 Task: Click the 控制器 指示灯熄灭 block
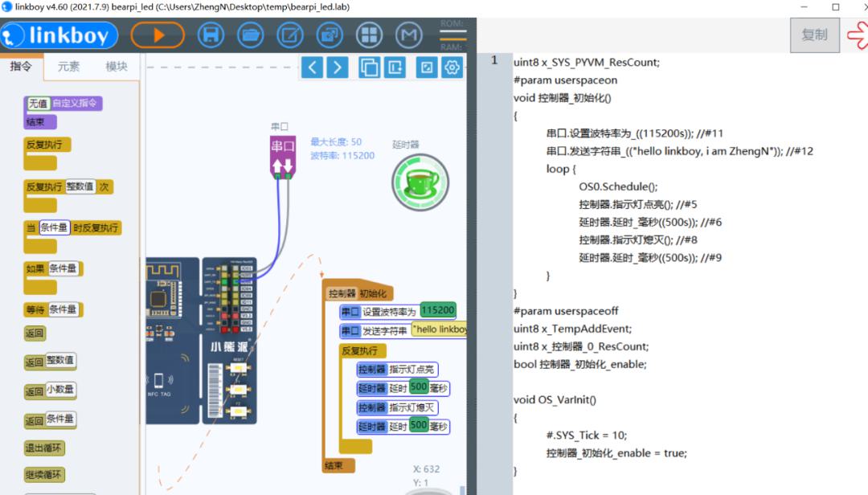(x=397, y=407)
